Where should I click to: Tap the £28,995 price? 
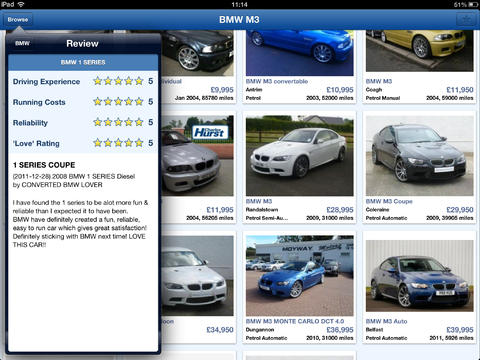tap(340, 210)
